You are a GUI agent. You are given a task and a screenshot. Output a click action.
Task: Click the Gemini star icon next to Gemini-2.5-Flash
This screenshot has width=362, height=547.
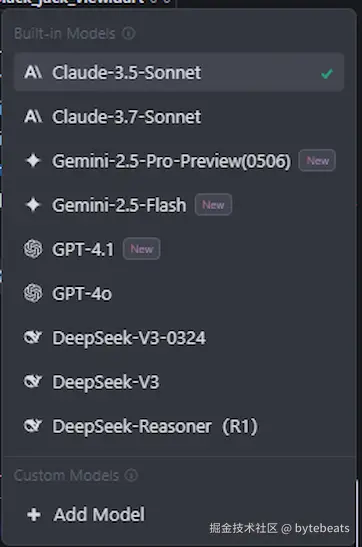33,205
